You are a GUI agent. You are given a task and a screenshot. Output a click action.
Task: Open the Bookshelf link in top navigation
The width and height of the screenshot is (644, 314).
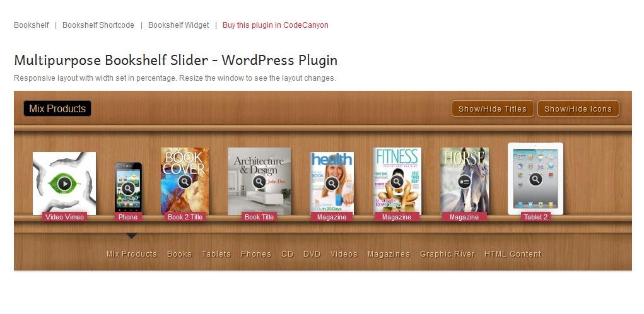(31, 25)
